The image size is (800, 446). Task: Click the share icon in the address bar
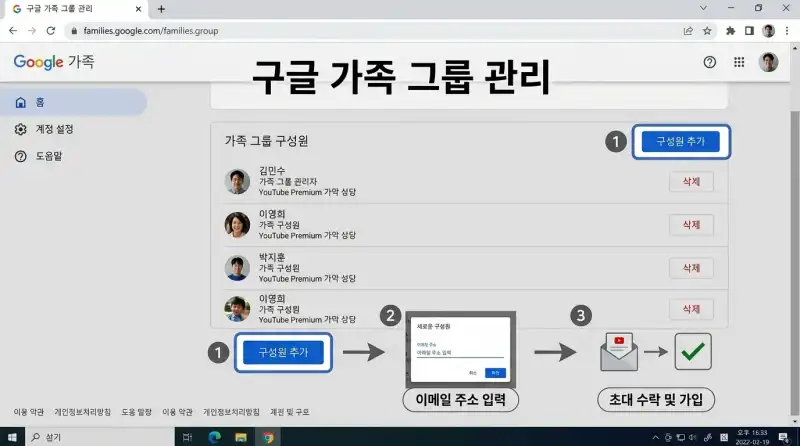688,31
